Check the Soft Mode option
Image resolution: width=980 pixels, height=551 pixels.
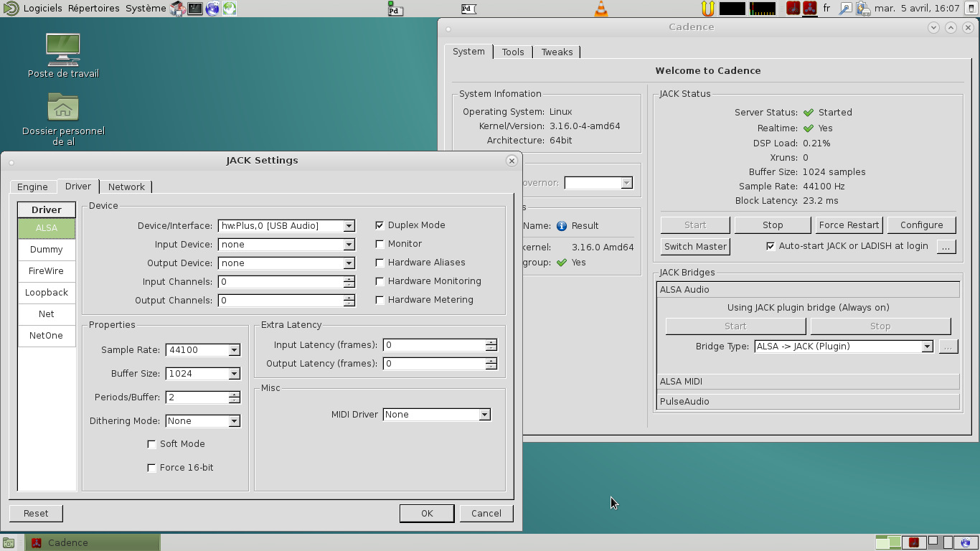(151, 444)
